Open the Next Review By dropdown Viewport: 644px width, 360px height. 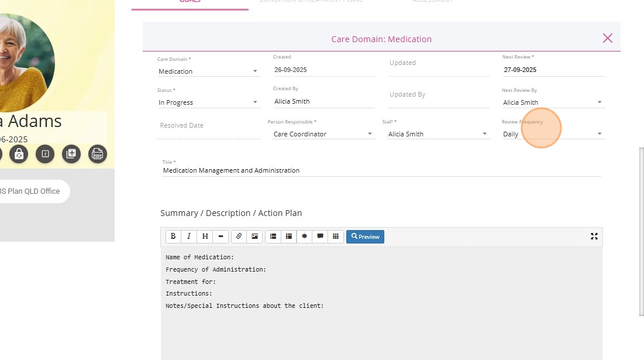552,102
